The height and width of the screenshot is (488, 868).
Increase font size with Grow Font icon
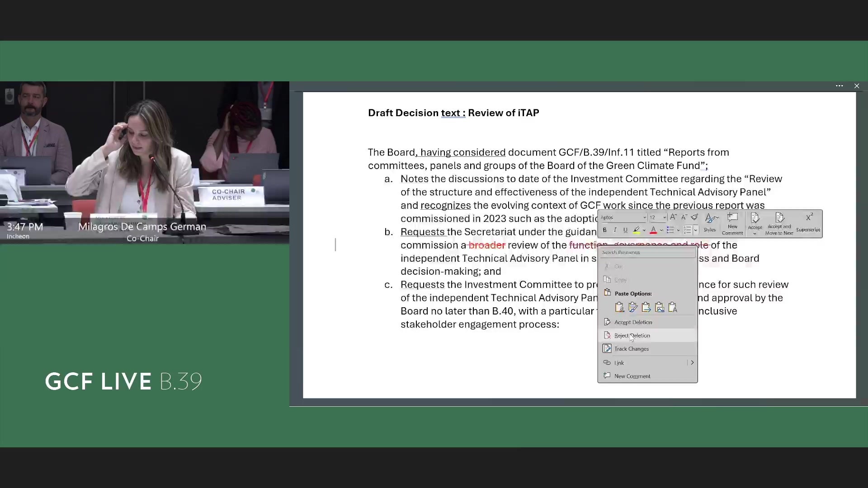click(673, 217)
